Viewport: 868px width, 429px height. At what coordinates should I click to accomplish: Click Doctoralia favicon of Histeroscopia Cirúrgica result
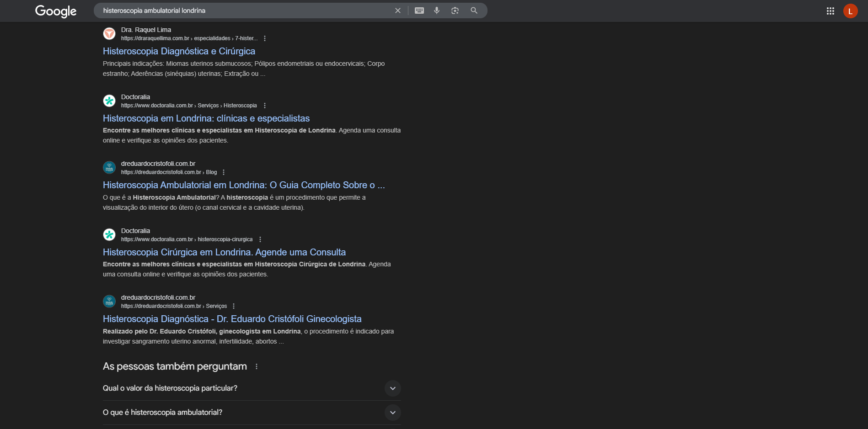pyautogui.click(x=109, y=234)
